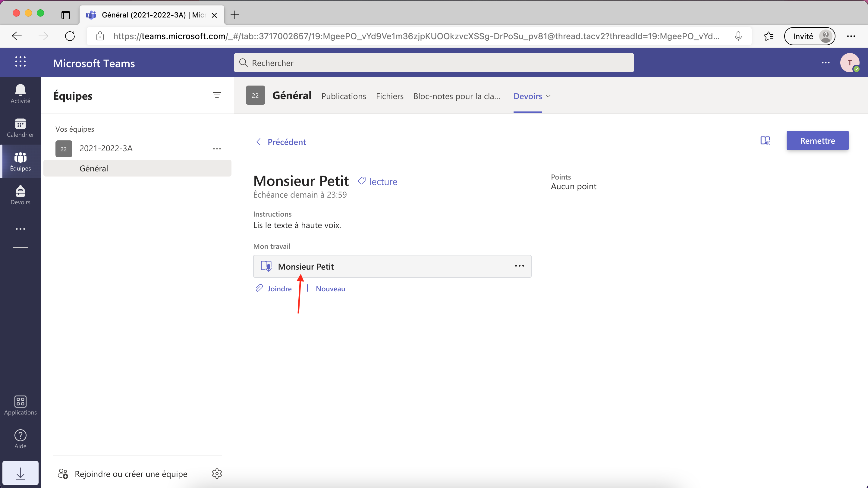Screen dimensions: 868x488
Task: Select the 2021-2022-3A team
Action: point(106,149)
